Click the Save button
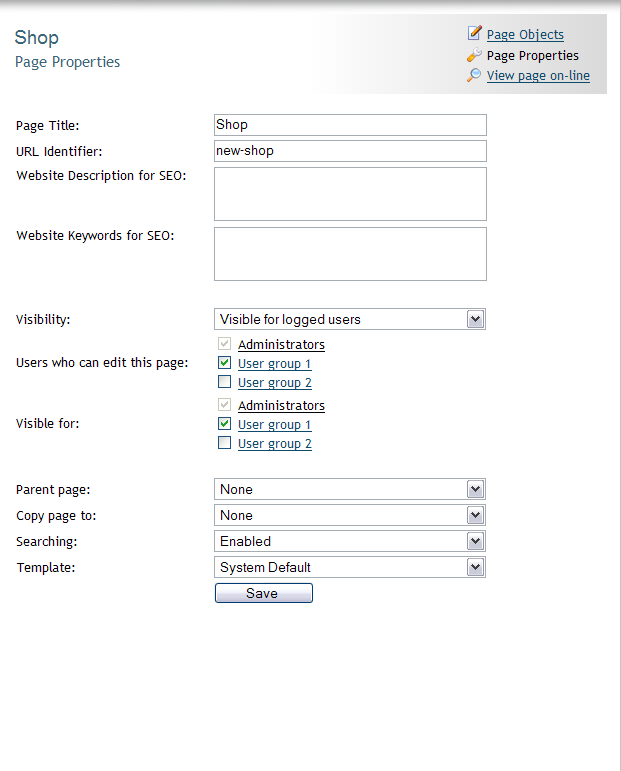 coord(264,593)
